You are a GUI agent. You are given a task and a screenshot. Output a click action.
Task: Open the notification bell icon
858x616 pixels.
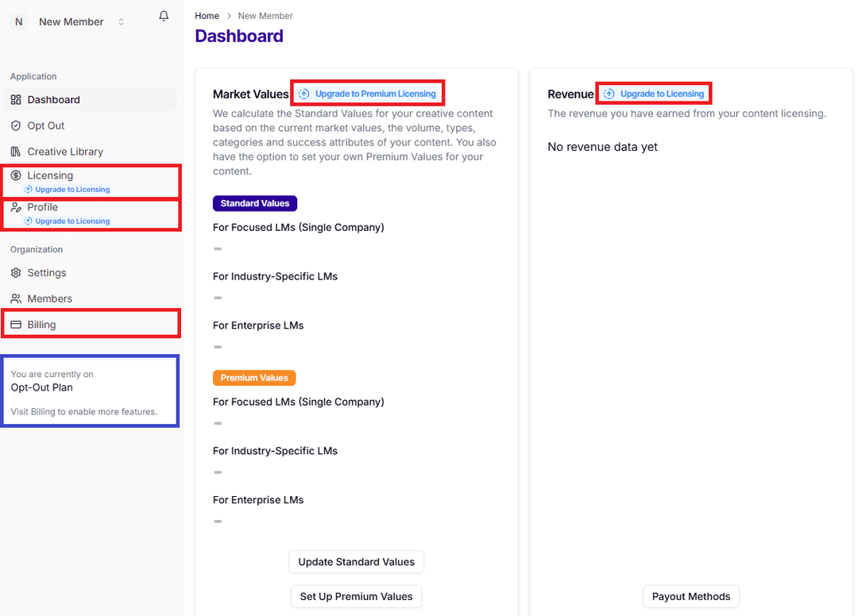164,16
